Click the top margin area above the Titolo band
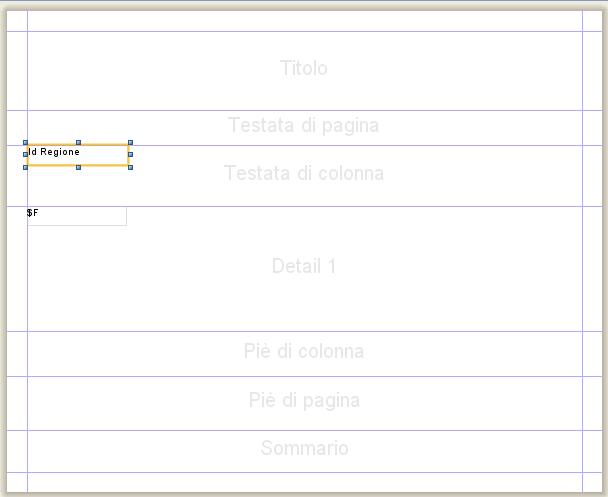The height and width of the screenshot is (497, 608). 305,21
